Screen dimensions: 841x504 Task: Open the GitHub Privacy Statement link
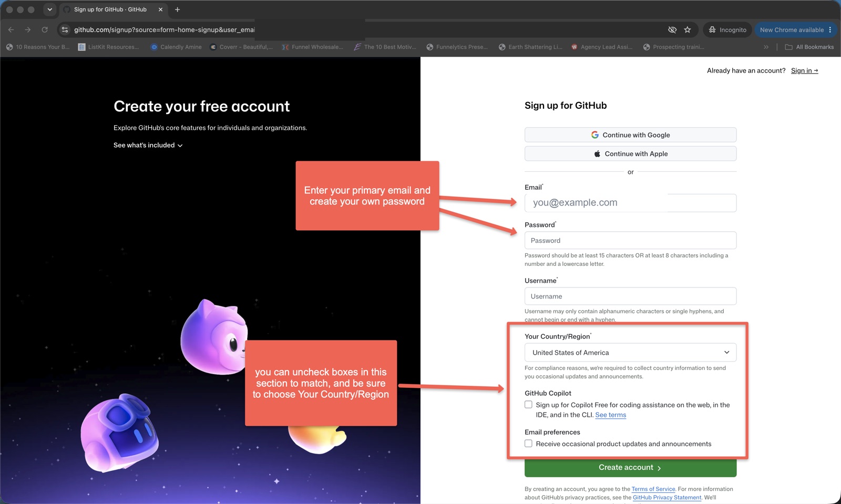667,497
